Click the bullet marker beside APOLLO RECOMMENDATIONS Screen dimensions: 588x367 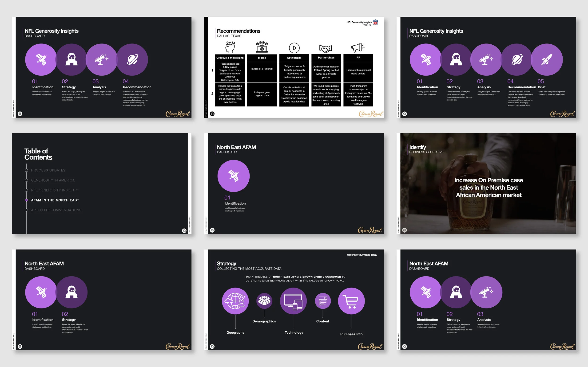point(27,210)
